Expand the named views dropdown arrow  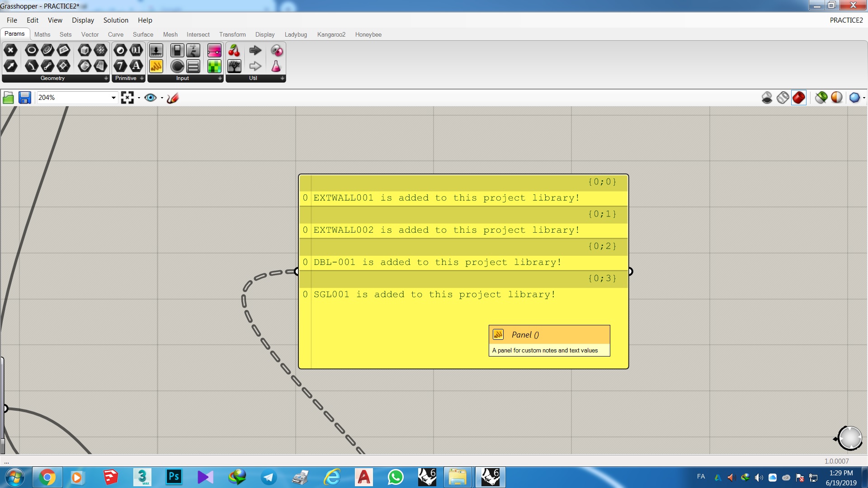coord(162,98)
